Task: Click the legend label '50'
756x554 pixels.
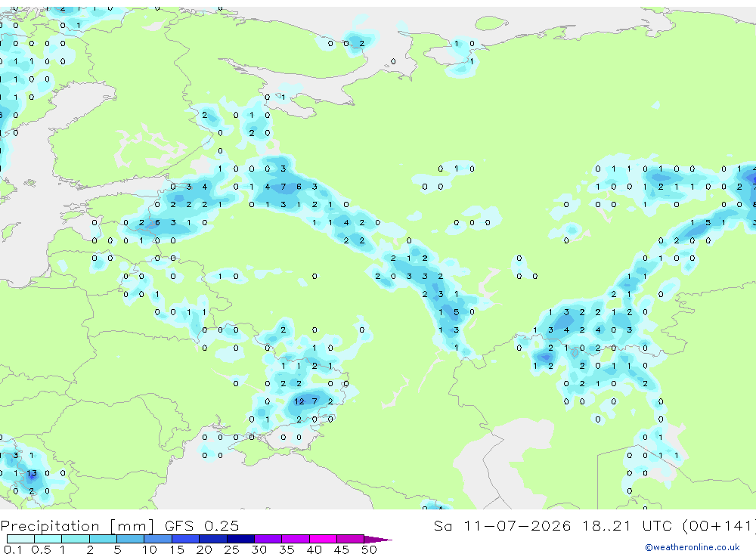Action: click(x=369, y=549)
